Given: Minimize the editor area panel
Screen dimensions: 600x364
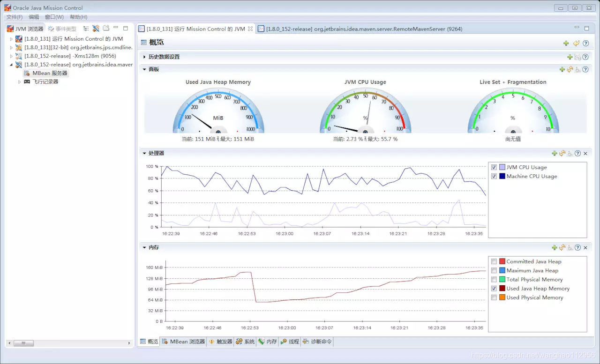Looking at the screenshot, I should (577, 28).
